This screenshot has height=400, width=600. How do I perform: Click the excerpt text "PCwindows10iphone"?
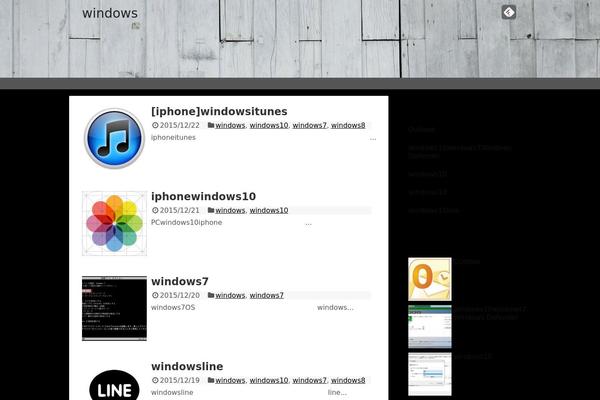click(x=186, y=222)
